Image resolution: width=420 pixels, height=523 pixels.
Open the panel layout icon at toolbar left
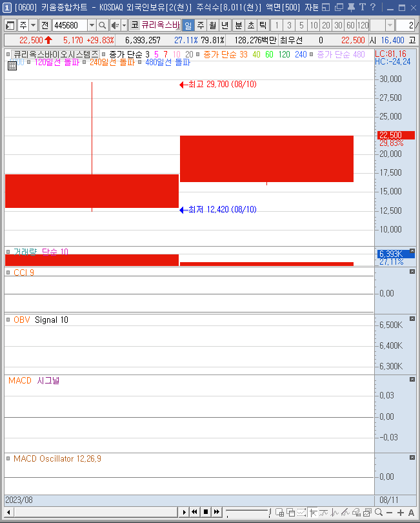(x=10, y=25)
